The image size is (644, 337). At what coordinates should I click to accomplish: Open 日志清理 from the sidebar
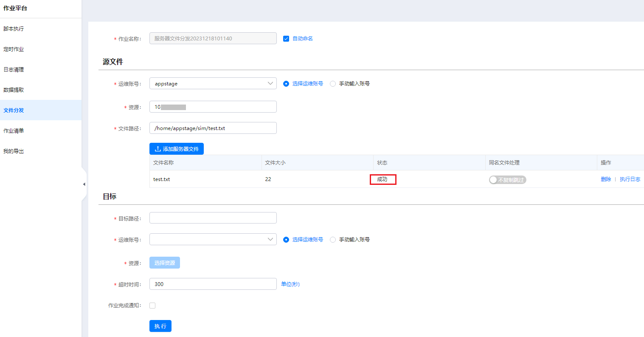(14, 70)
